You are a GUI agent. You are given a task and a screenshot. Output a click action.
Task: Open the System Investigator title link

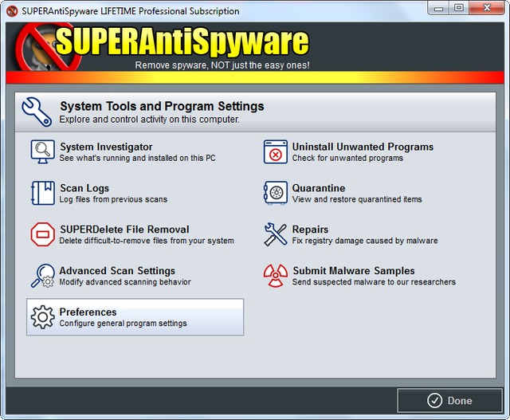point(106,147)
